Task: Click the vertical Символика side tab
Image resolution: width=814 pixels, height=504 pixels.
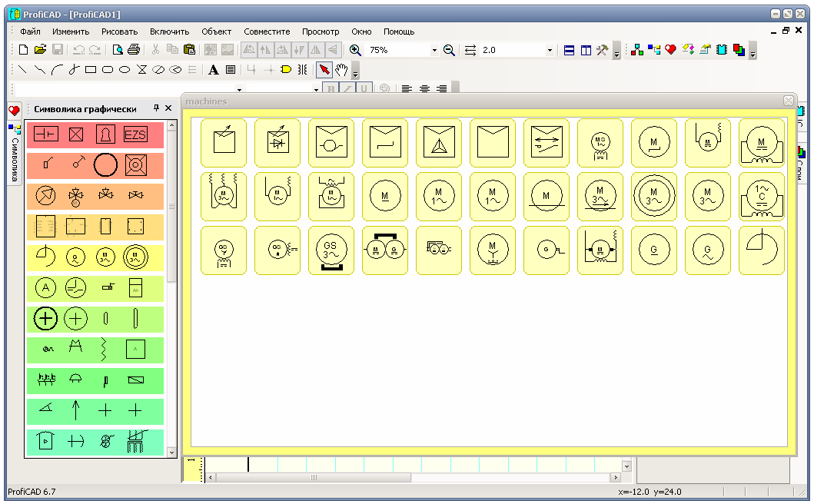Action: tap(15, 152)
